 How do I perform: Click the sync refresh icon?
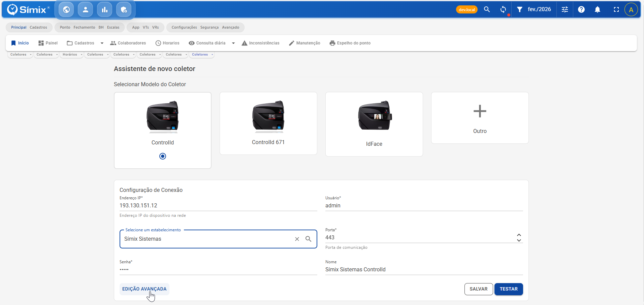pos(503,9)
